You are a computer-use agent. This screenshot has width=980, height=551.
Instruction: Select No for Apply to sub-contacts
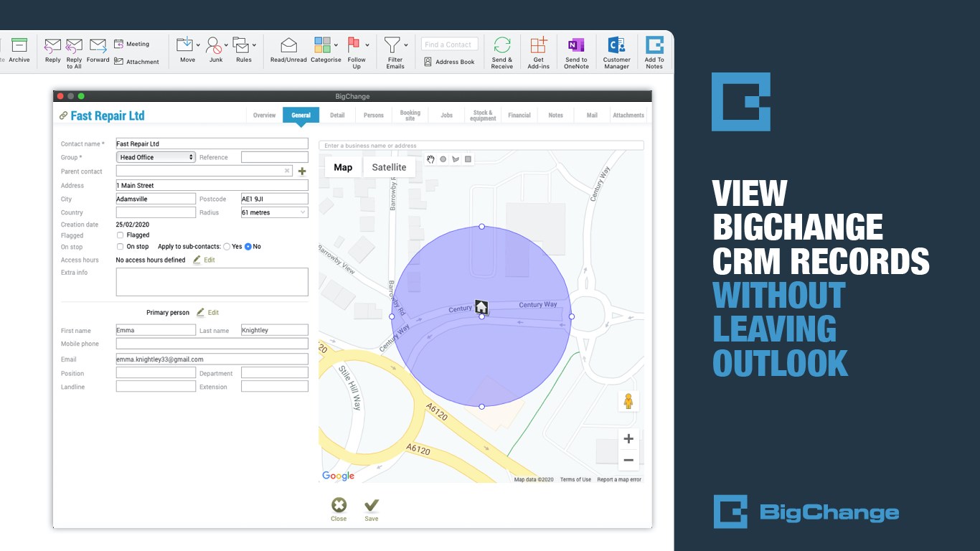(x=248, y=246)
